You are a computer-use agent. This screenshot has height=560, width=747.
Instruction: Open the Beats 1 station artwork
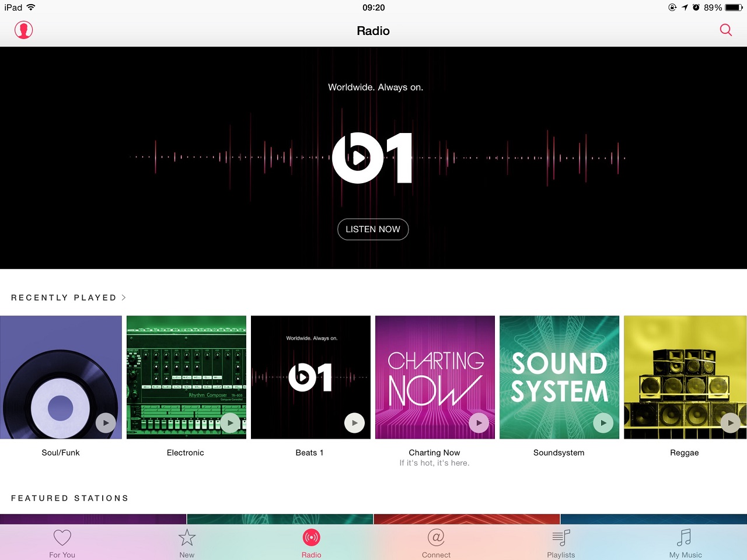[x=310, y=377]
